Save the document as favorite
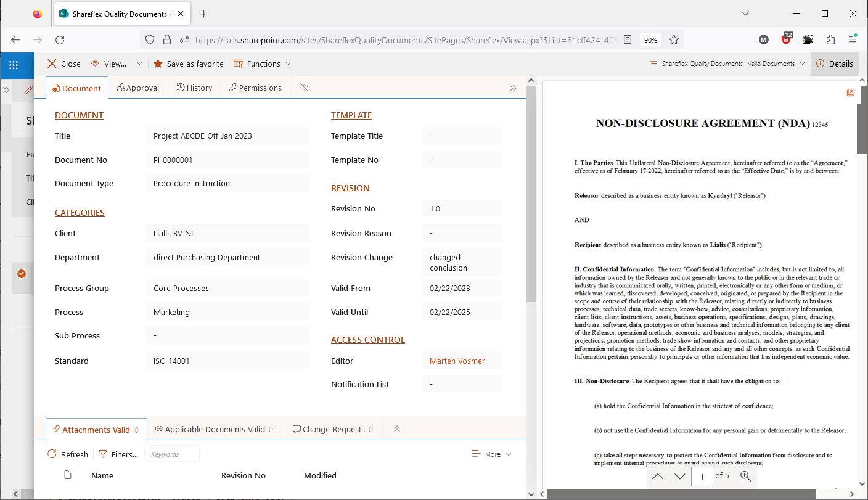 point(189,64)
